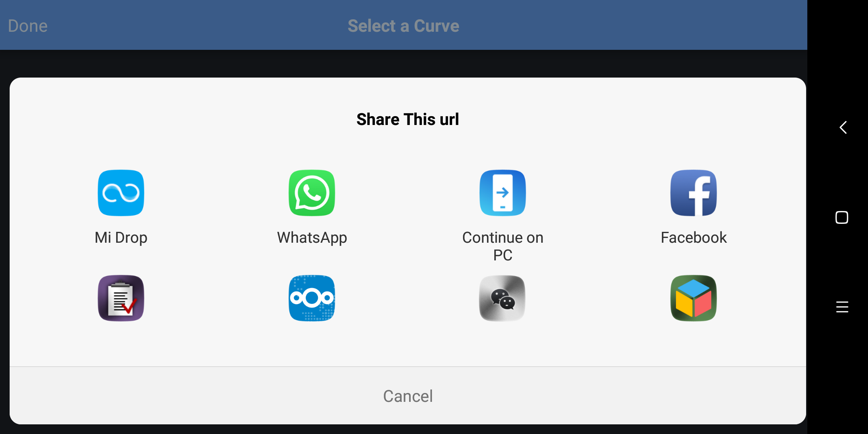Click the 'Mi Drop' text label
This screenshot has width=868, height=434.
[x=121, y=237]
